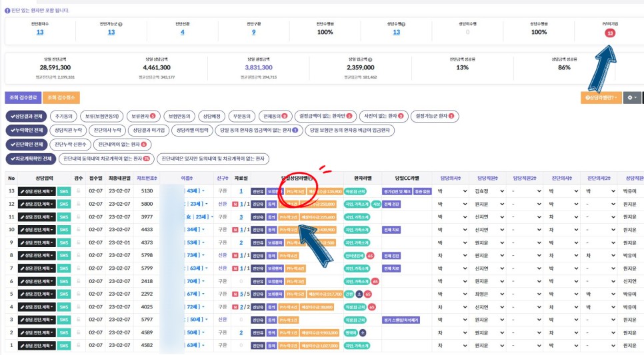Sort the table by 차트번호 column header
Viewport: 644px width, 355px height.
[147, 178]
